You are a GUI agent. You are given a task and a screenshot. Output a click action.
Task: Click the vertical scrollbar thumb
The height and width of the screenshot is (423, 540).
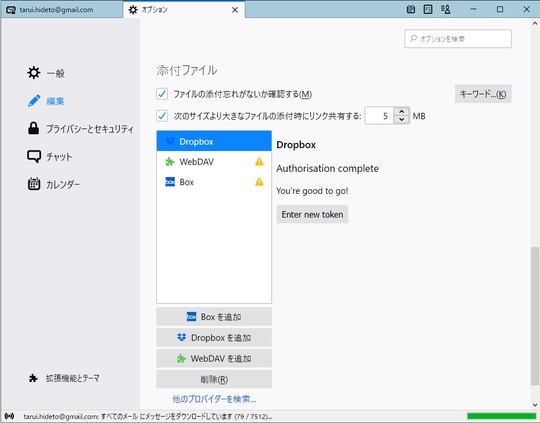[x=534, y=316]
